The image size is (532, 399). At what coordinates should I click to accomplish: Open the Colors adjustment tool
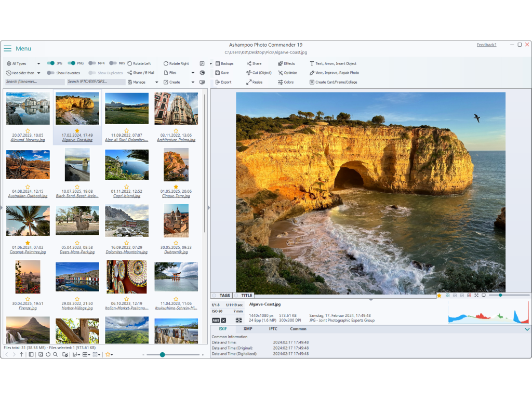coord(286,82)
